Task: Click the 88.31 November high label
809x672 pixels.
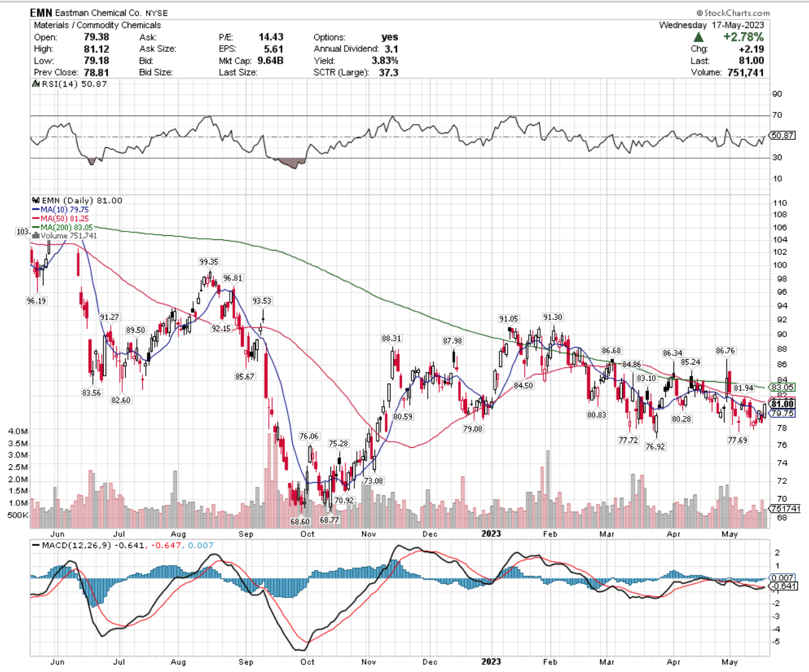Action: 392,338
